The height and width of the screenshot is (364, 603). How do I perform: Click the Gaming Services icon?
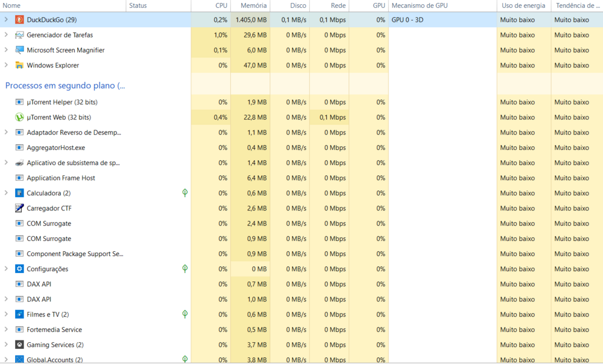(19, 345)
